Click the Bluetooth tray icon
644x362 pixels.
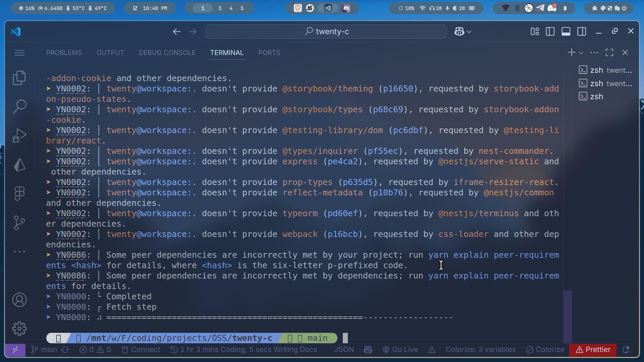[517, 8]
